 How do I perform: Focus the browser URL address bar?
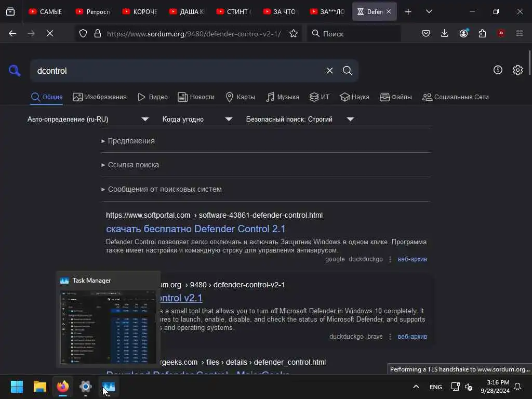[194, 34]
